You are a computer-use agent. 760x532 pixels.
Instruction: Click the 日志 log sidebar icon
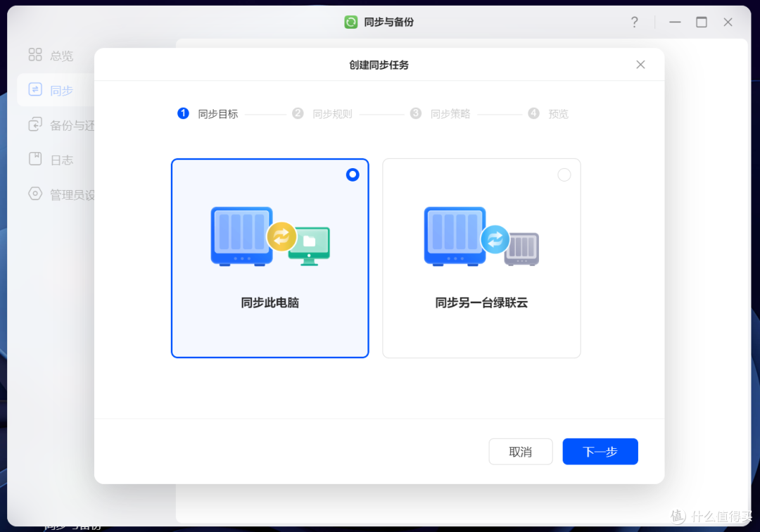coord(35,159)
